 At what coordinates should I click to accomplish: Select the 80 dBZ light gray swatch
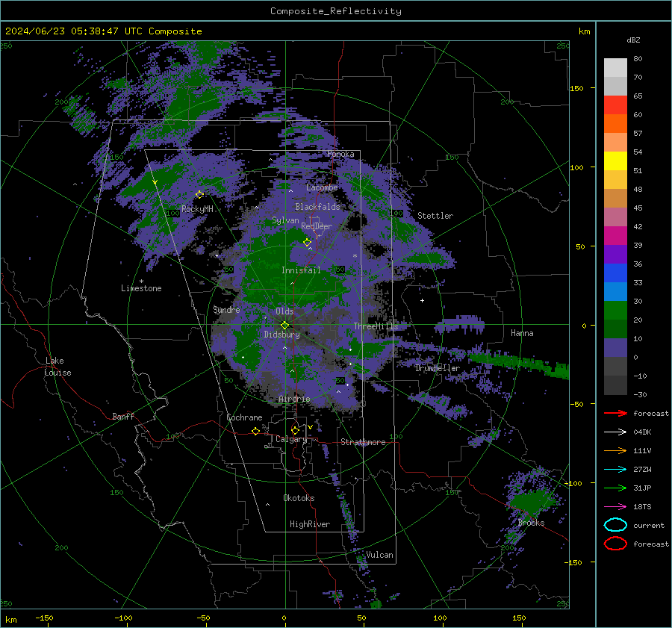click(615, 68)
